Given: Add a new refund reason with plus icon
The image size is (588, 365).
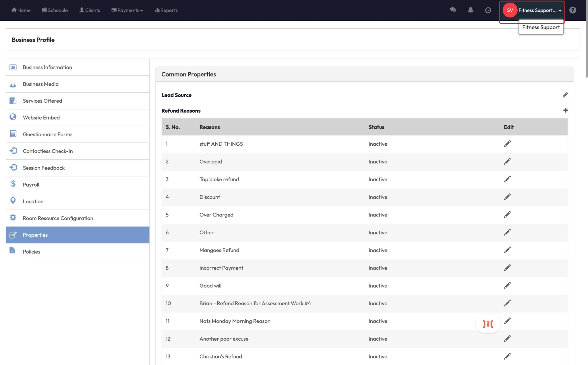Looking at the screenshot, I should pos(566,110).
